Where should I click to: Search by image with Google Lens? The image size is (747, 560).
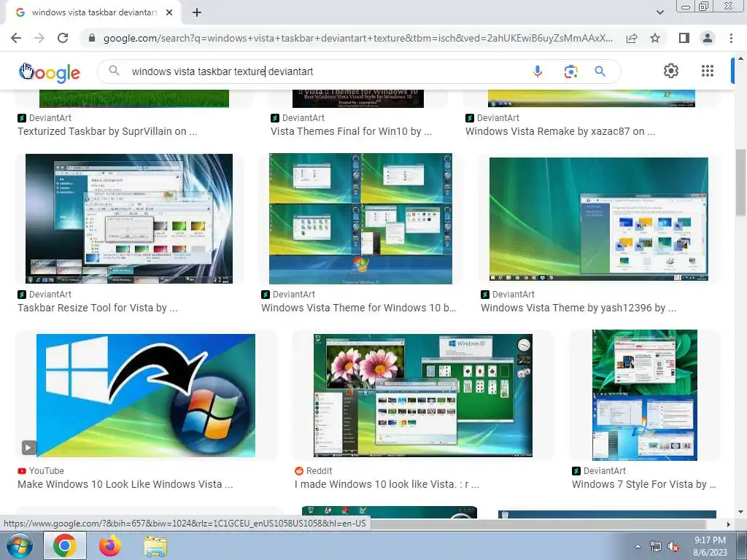point(570,71)
